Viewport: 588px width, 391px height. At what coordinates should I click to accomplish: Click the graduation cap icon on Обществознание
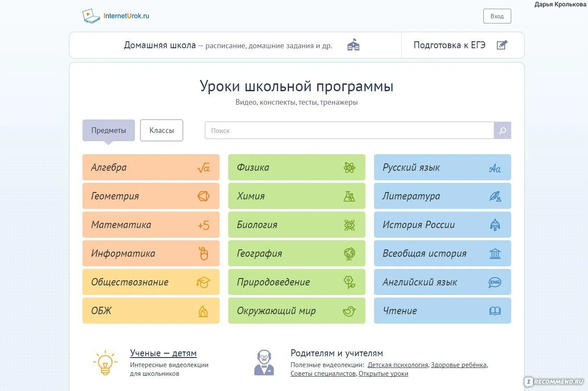203,282
